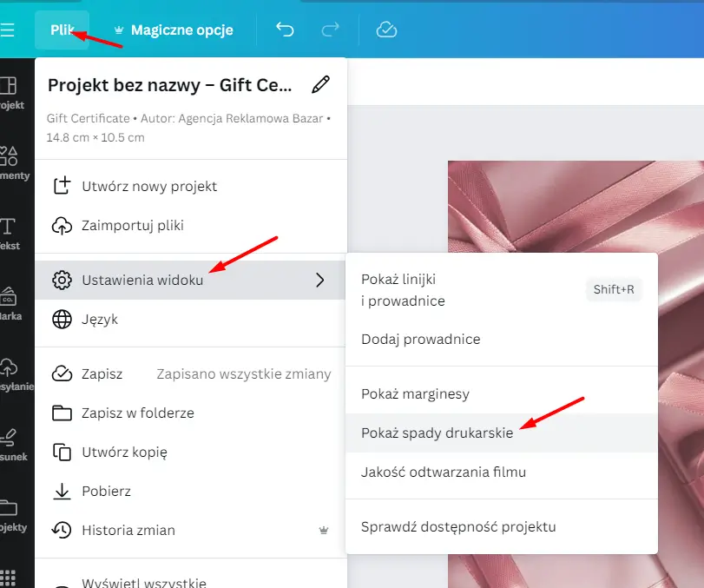The width and height of the screenshot is (704, 588).
Task: Open the Elementy sidebar panel
Action: (9, 163)
